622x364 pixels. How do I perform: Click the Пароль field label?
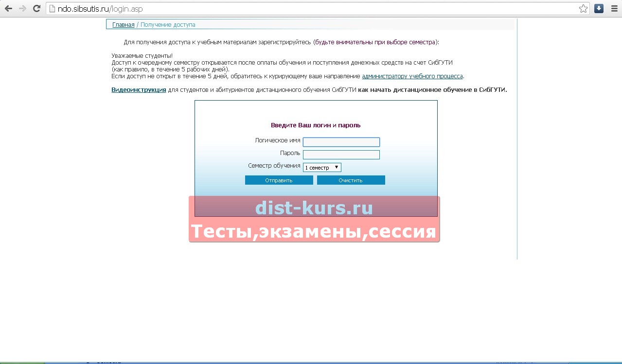coord(290,153)
